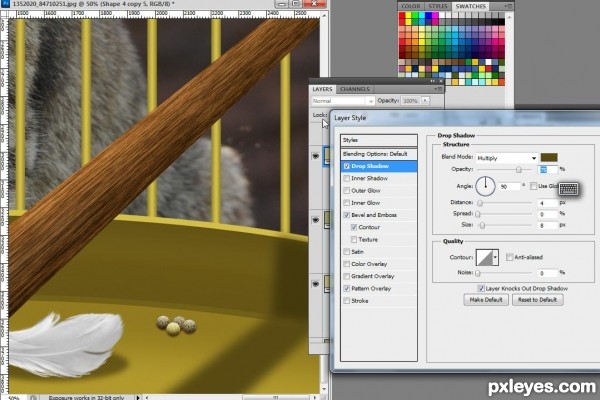Enable the Drop Shadow style checkbox
The image size is (600, 400).
(347, 166)
